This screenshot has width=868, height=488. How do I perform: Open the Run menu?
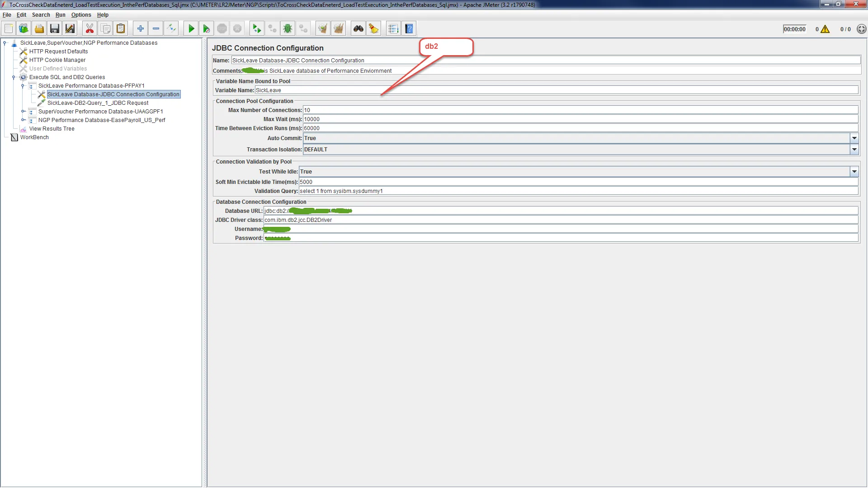(x=60, y=15)
